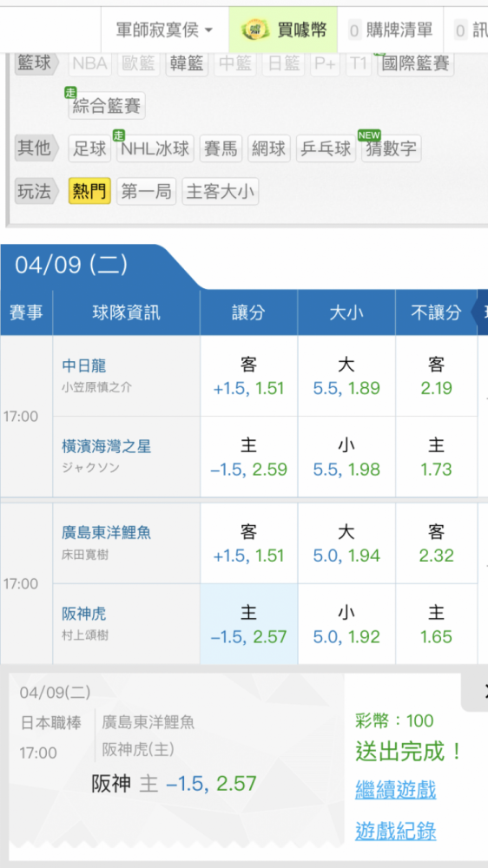Viewport: 488px width, 868px height.
Task: Select 主客大小 play type
Action: click(220, 191)
